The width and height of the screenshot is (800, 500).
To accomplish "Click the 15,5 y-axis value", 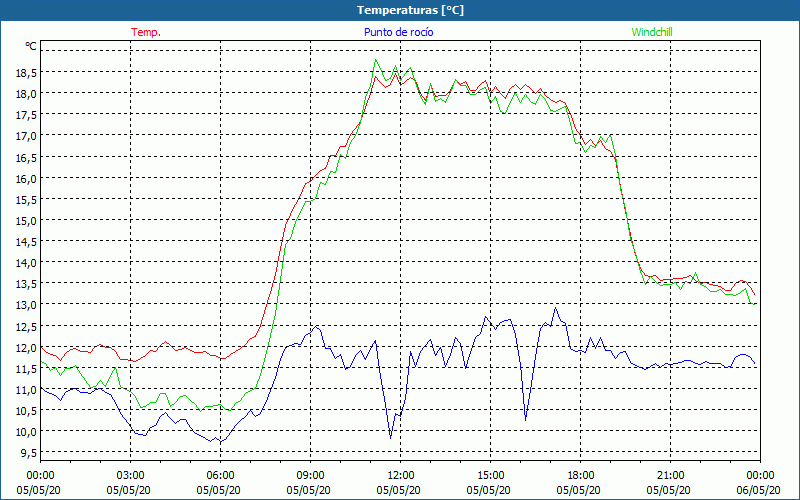I will [26, 200].
